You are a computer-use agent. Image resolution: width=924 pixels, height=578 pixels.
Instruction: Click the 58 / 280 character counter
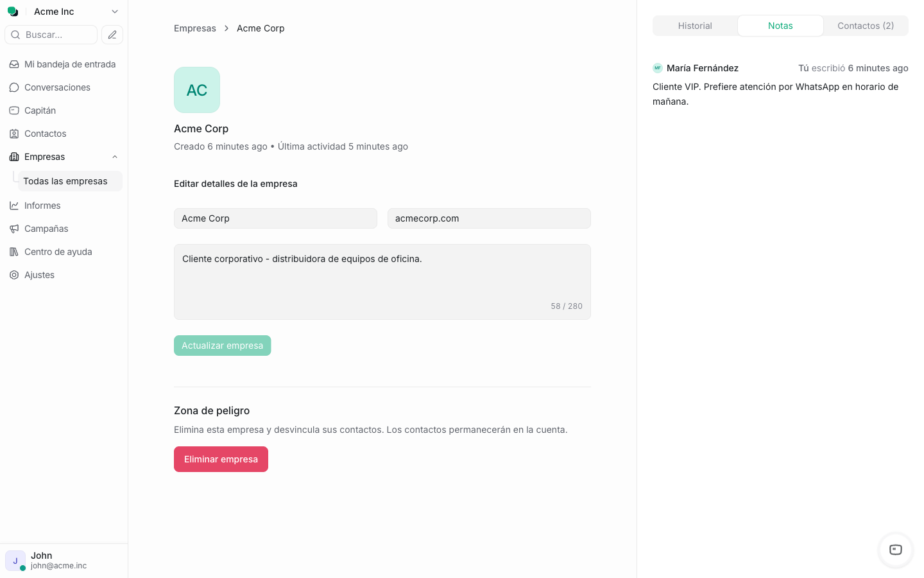(x=567, y=306)
